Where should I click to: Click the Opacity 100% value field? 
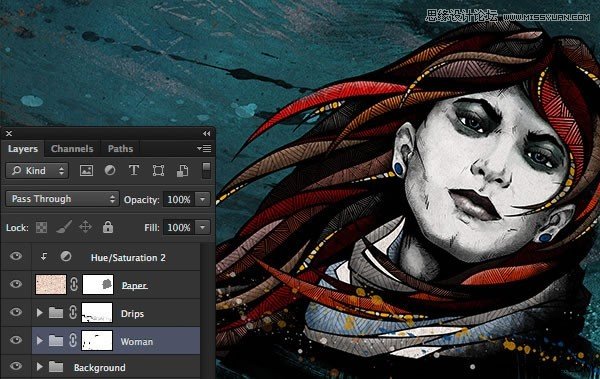(179, 199)
